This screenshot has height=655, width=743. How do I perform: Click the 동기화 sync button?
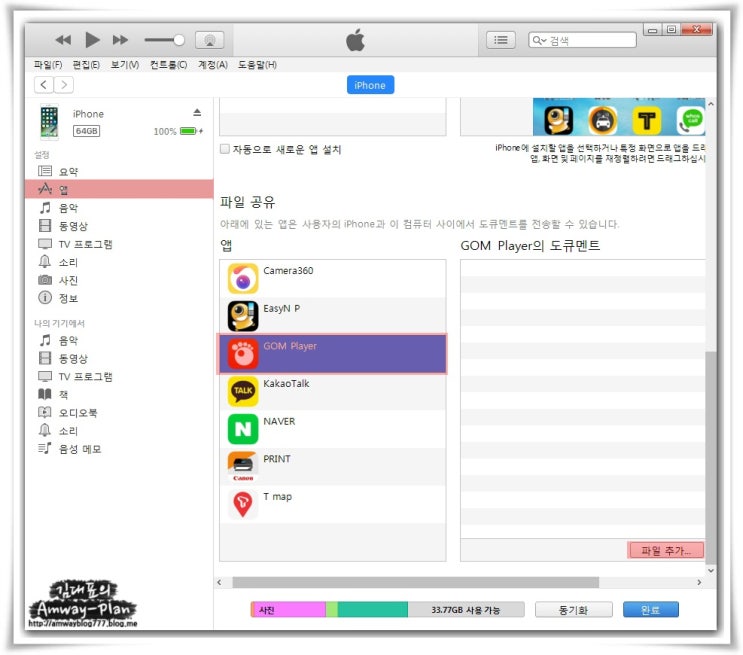pos(573,610)
